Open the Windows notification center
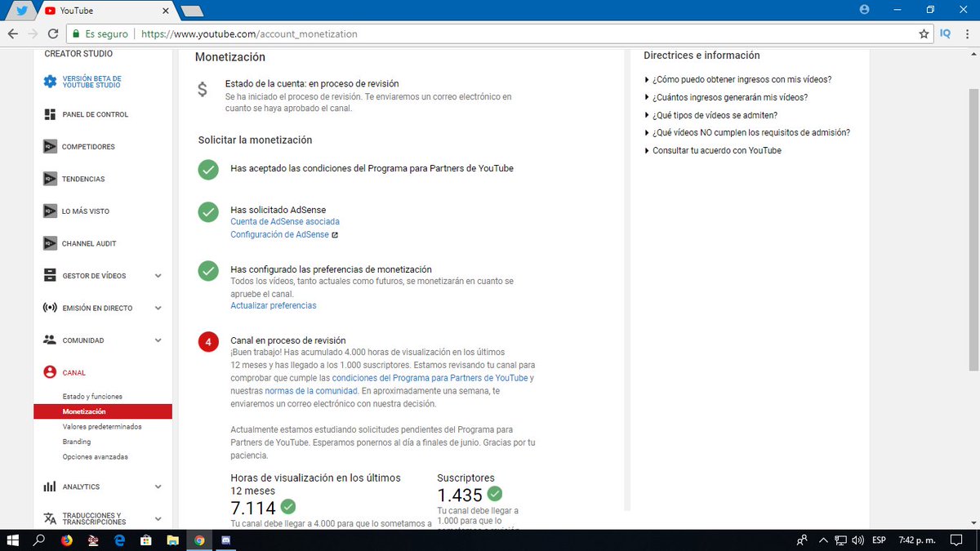 pos(957,540)
